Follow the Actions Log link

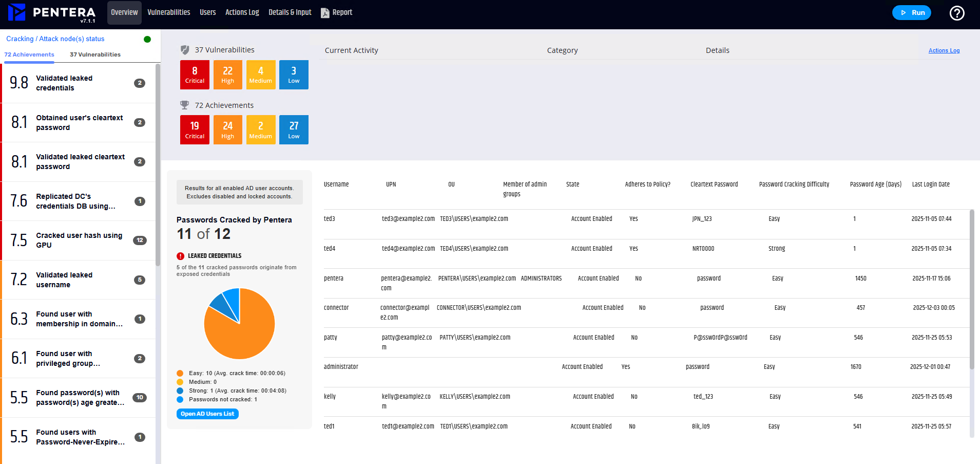944,50
